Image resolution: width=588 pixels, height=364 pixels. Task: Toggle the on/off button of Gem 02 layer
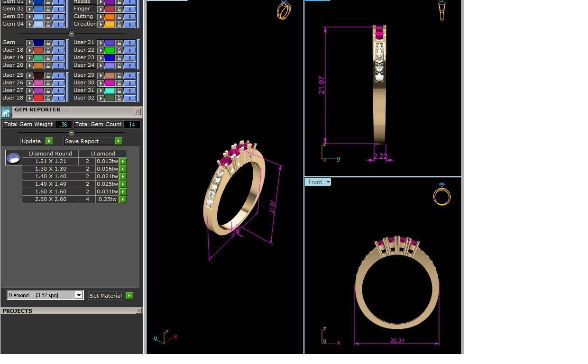(58, 9)
